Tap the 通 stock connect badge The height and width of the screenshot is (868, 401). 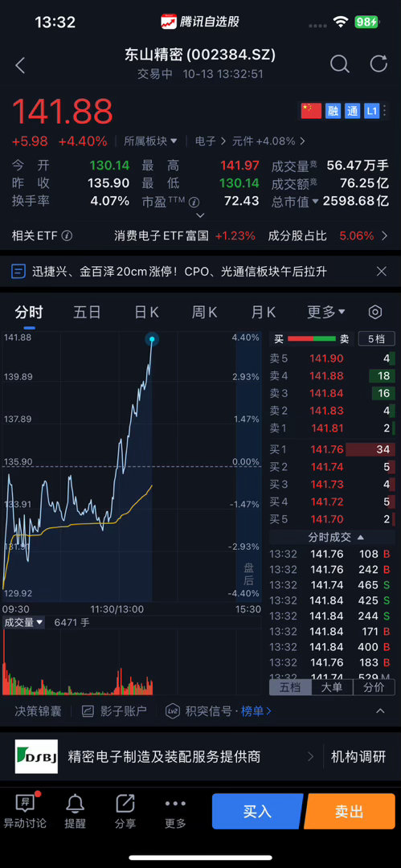point(352,111)
